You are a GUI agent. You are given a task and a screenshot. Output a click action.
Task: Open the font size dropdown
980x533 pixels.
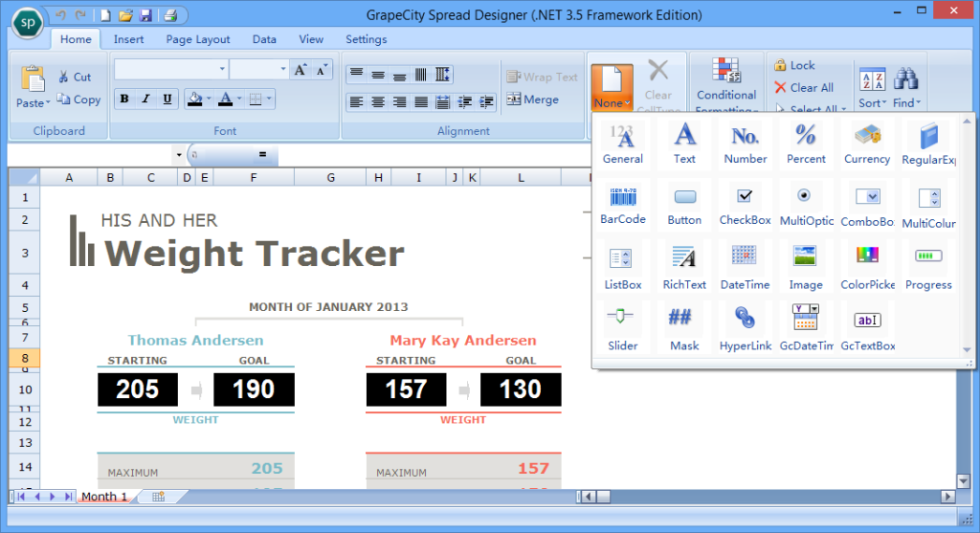pos(282,69)
